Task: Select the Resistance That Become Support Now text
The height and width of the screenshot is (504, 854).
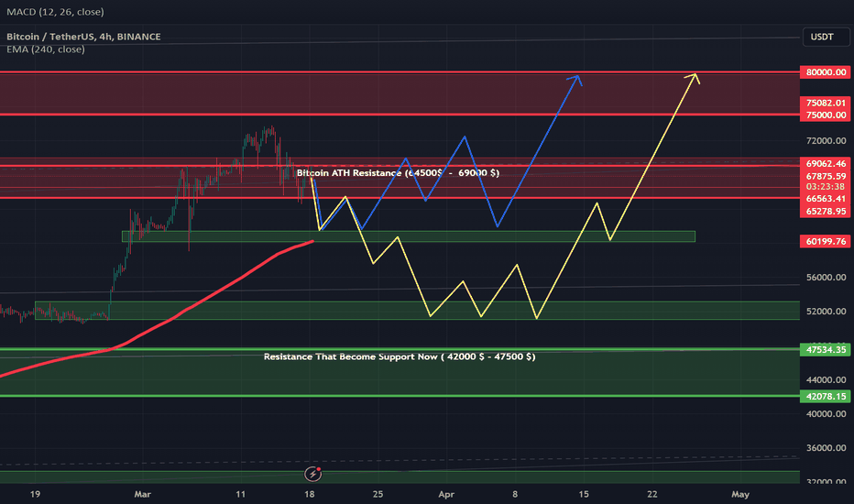Action: pyautogui.click(x=399, y=356)
